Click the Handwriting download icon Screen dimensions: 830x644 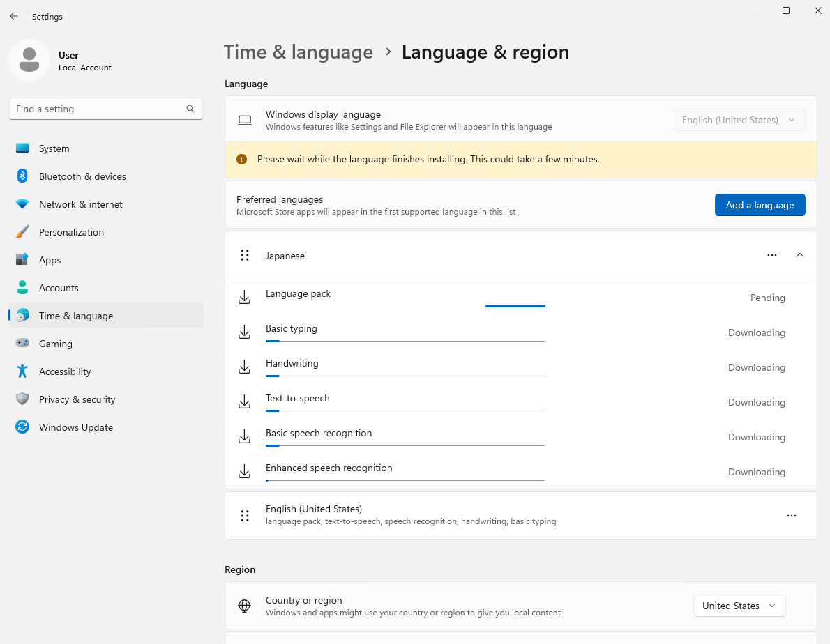coord(244,367)
